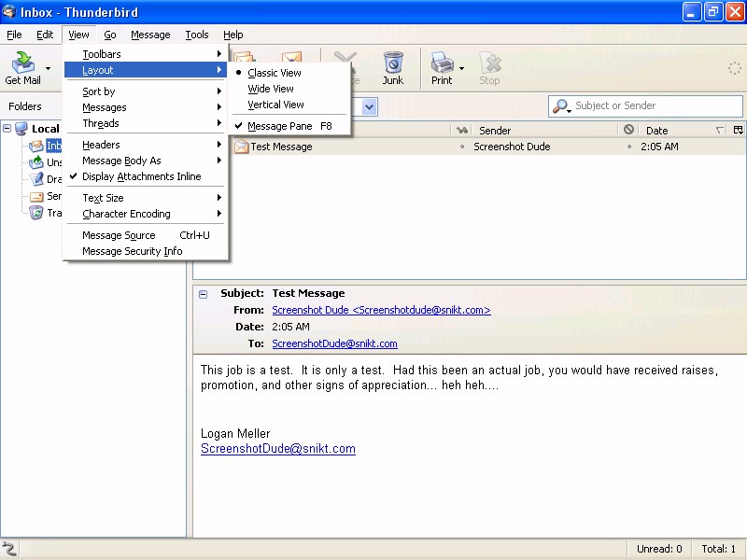Viewport: 747px width, 560px height.
Task: Click the Unread: 0 status text
Action: tap(659, 549)
